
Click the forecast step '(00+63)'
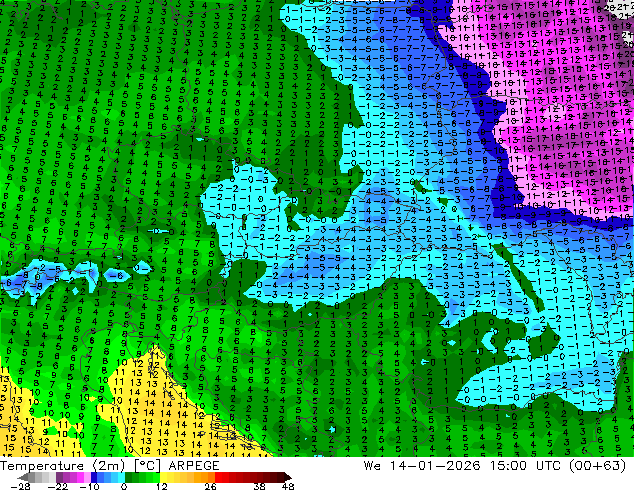pos(598,466)
